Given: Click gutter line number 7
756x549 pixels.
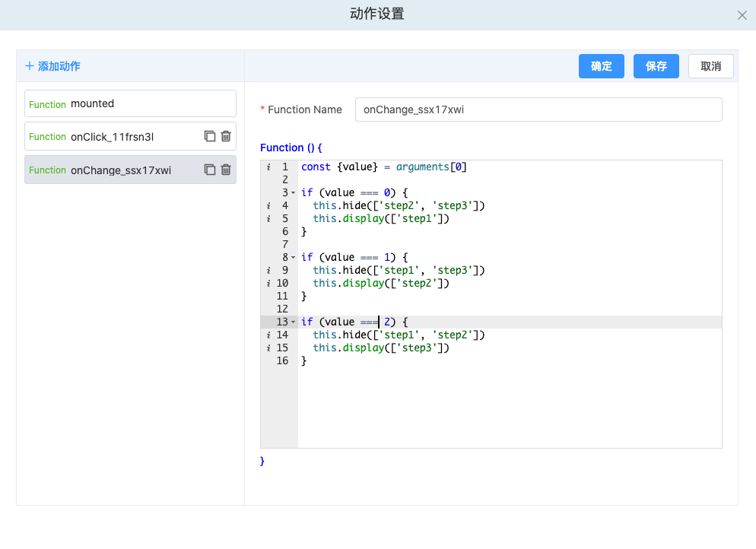Looking at the screenshot, I should point(285,244).
